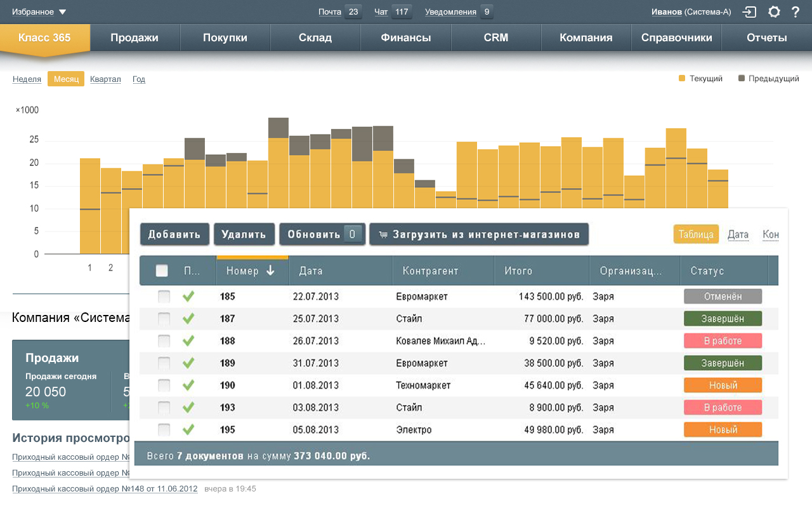Check the box for order 185
Screen dimensions: 812x508
click(164, 297)
